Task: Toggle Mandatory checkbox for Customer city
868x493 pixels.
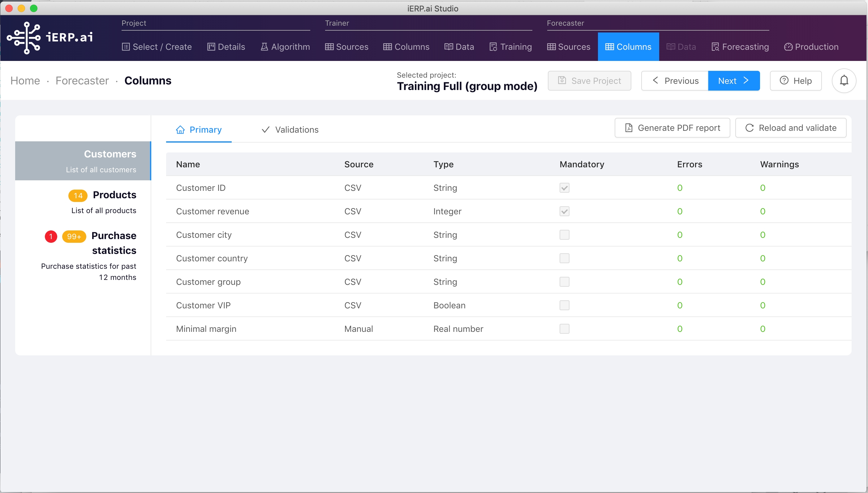Action: 564,235
